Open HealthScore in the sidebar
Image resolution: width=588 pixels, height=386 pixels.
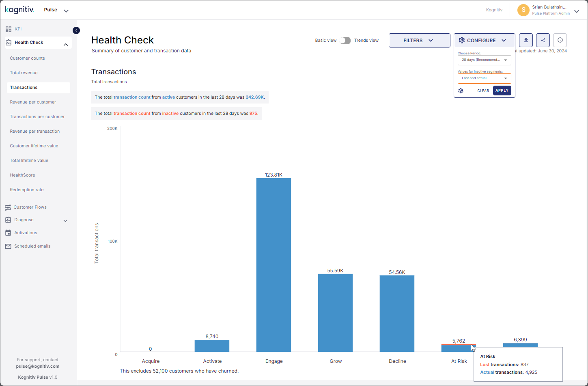[22, 175]
